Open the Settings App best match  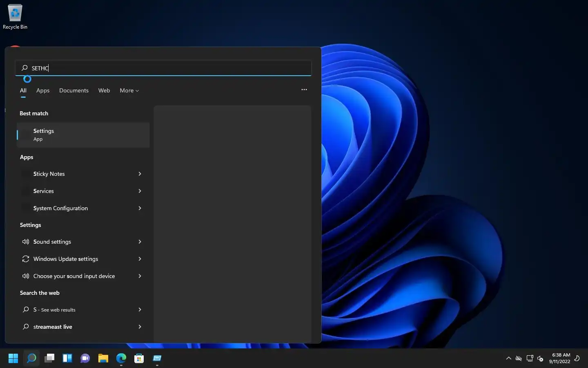pyautogui.click(x=83, y=135)
